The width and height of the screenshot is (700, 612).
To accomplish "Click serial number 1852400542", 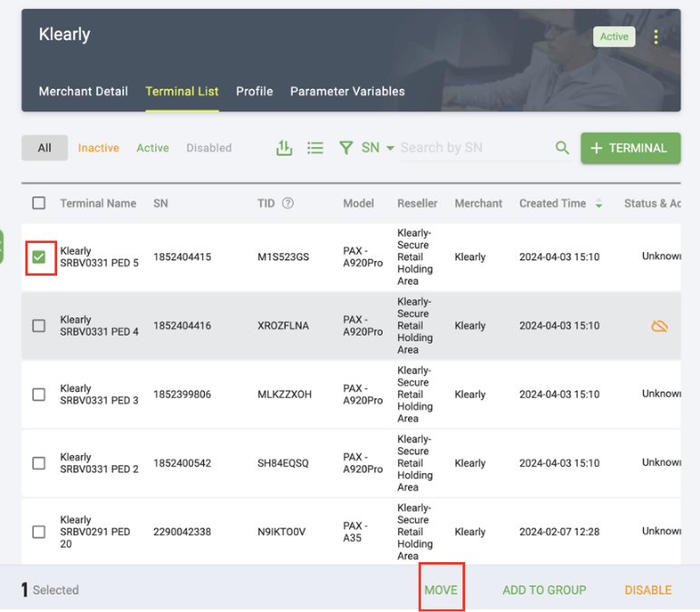I will pyautogui.click(x=182, y=463).
